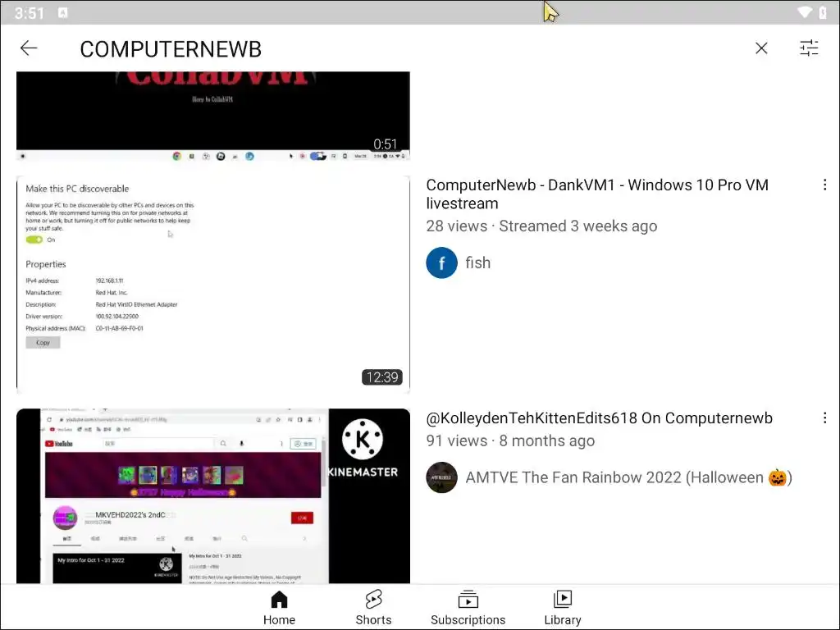
Task: Play the KineMaster video thumbnail
Action: tap(213, 496)
